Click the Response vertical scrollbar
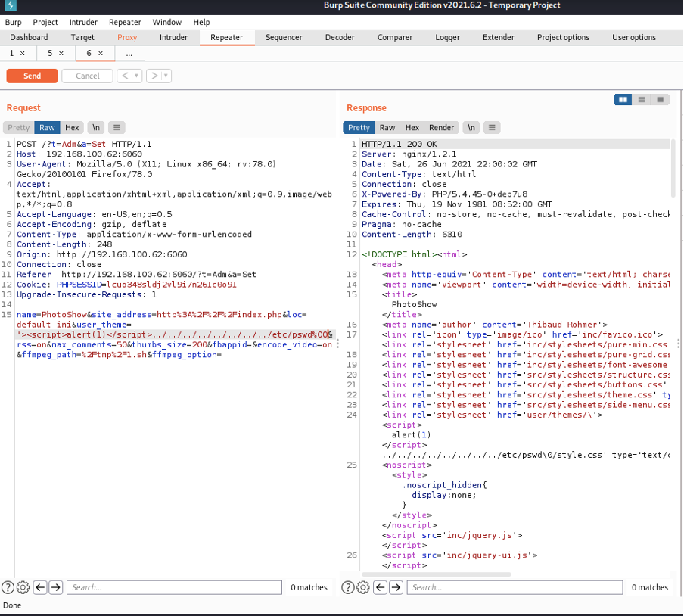 673,168
